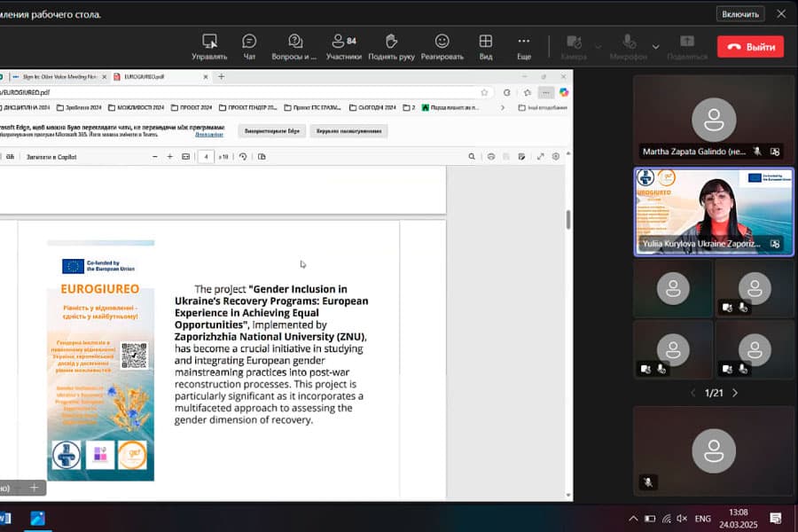Expand the microphone options dropdown arrow
The width and height of the screenshot is (798, 532).
coord(656,46)
